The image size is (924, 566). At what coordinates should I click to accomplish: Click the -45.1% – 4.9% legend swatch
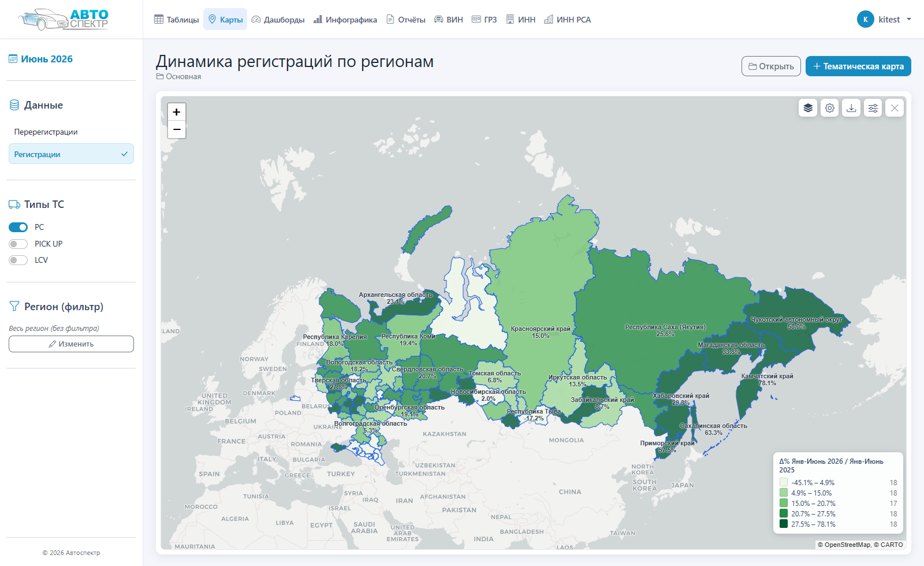[x=784, y=482]
